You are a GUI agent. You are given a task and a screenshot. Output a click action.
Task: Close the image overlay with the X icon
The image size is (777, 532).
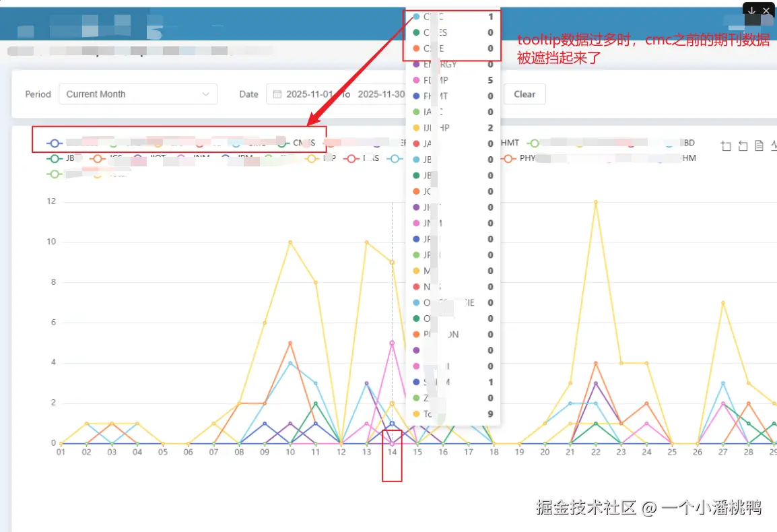point(766,10)
